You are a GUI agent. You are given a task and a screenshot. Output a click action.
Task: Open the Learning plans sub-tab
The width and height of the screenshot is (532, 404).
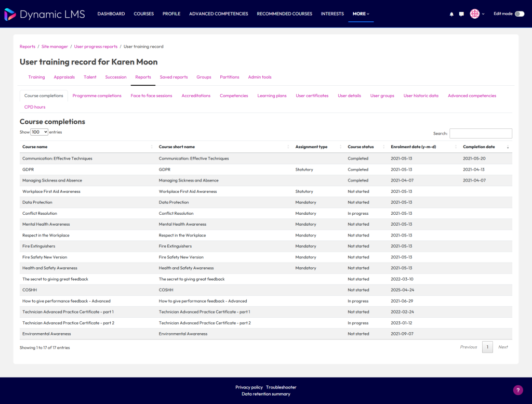272,96
